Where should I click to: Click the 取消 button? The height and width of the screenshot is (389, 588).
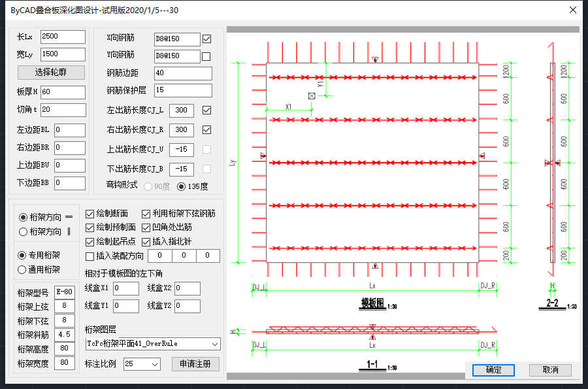550,370
